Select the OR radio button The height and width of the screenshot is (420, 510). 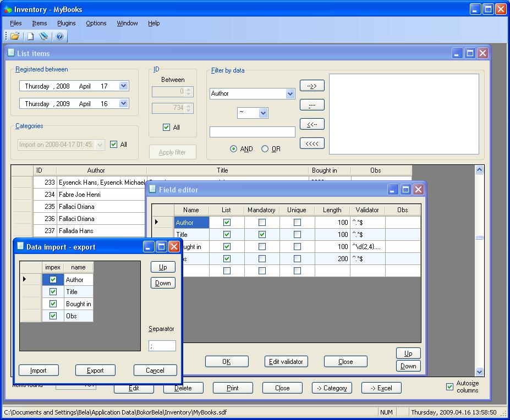click(x=265, y=149)
